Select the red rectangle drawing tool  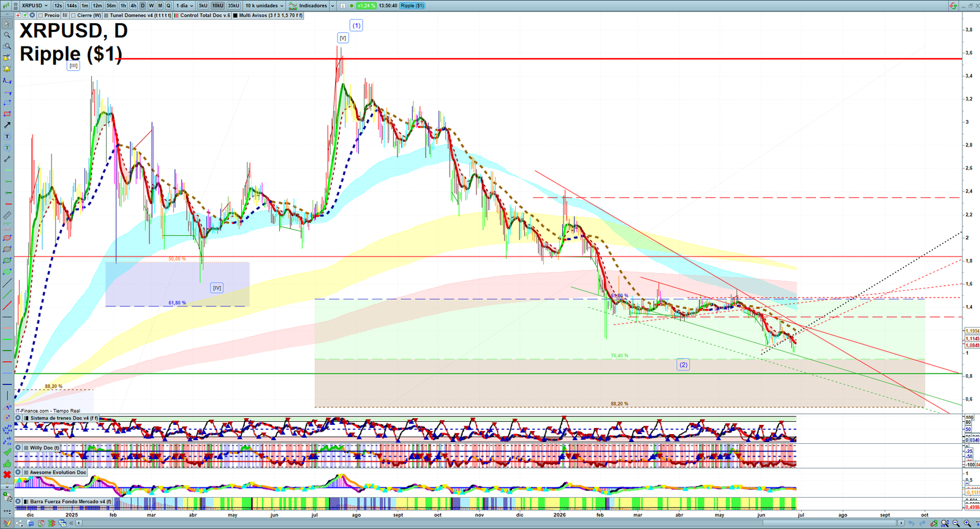click(x=7, y=114)
